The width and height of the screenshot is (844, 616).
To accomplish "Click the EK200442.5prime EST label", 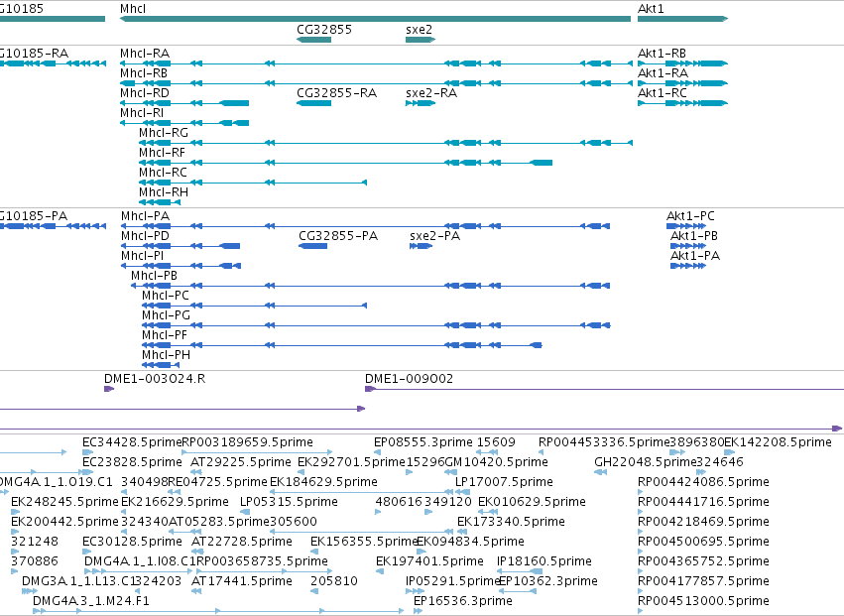I will tap(64, 523).
